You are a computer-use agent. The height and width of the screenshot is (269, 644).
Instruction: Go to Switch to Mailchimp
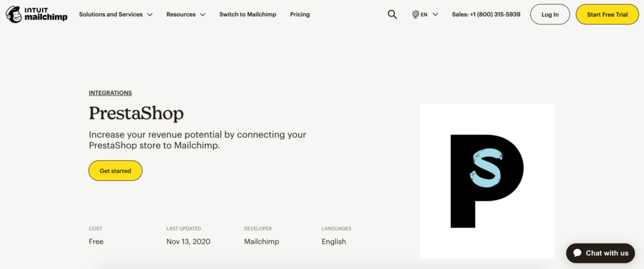248,14
